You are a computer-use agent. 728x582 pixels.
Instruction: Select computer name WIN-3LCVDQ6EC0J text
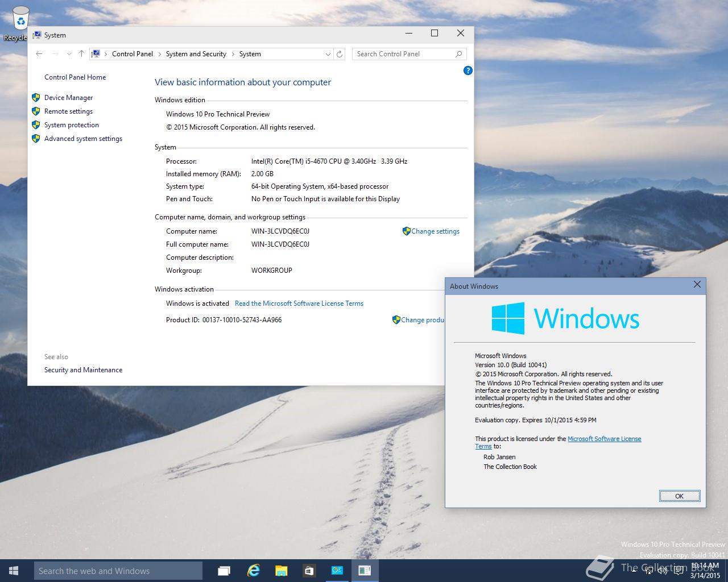280,231
